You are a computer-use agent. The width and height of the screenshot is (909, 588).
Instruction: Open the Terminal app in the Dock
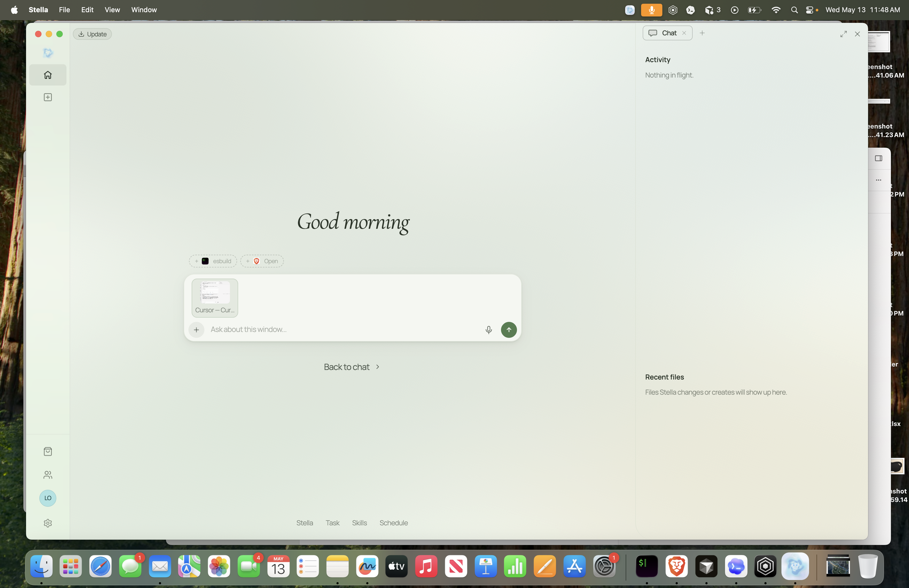(x=647, y=566)
